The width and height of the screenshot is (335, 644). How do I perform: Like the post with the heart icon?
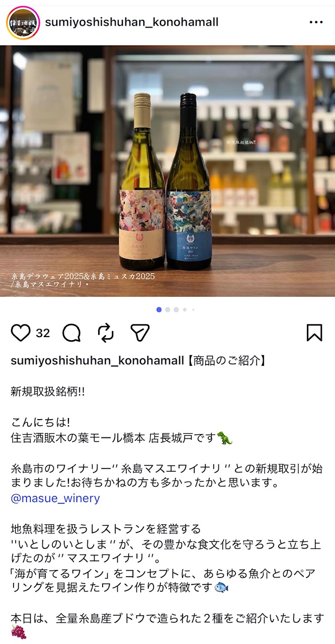(x=21, y=333)
